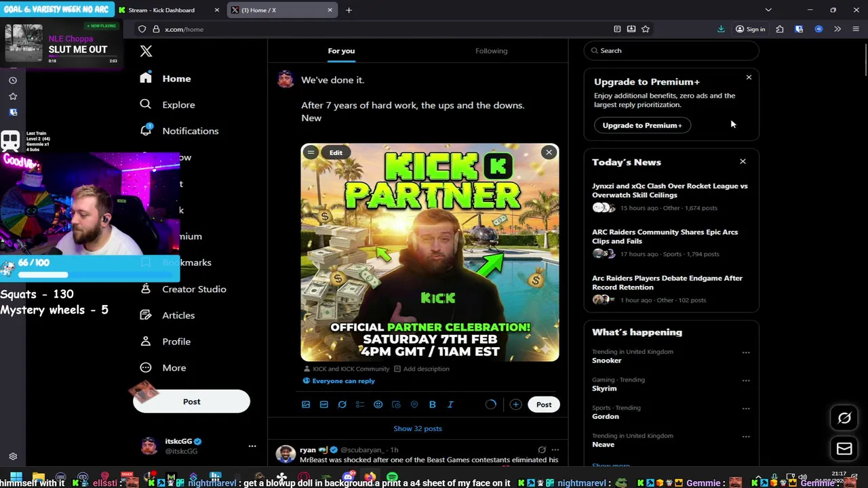Open ryan's avatar on the post
The width and height of the screenshot is (868, 488).
coord(285,454)
